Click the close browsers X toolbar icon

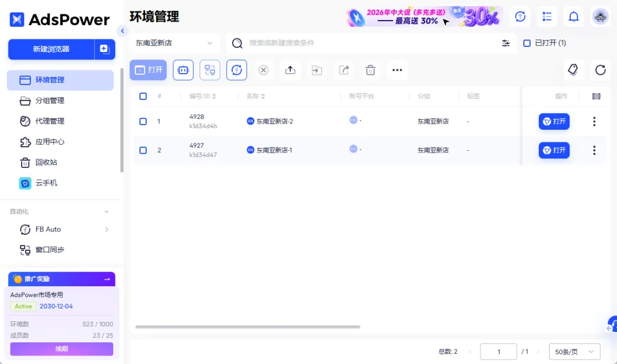pos(263,70)
